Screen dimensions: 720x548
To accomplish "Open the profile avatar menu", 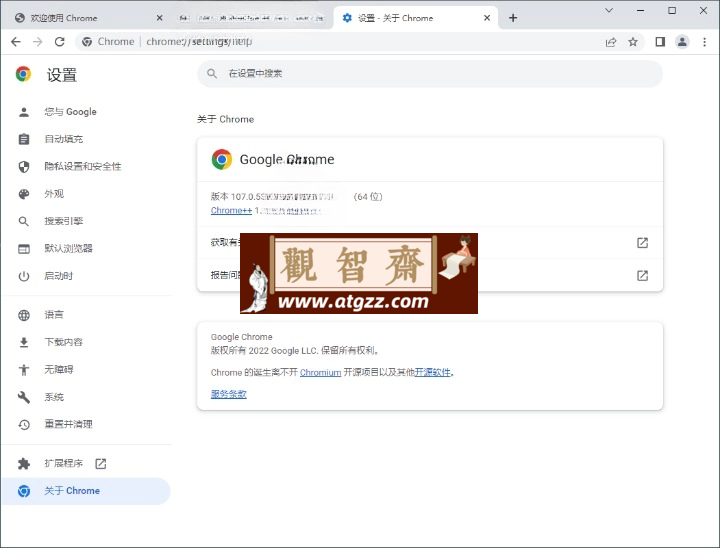I will click(682, 42).
